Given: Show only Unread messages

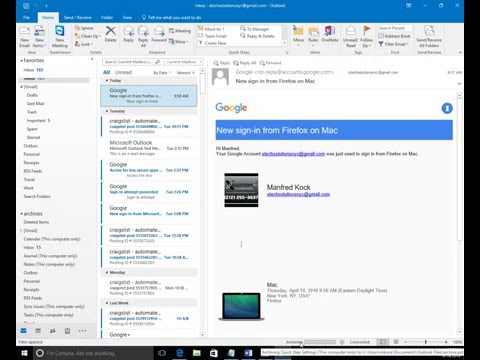Looking at the screenshot, I should click(123, 72).
